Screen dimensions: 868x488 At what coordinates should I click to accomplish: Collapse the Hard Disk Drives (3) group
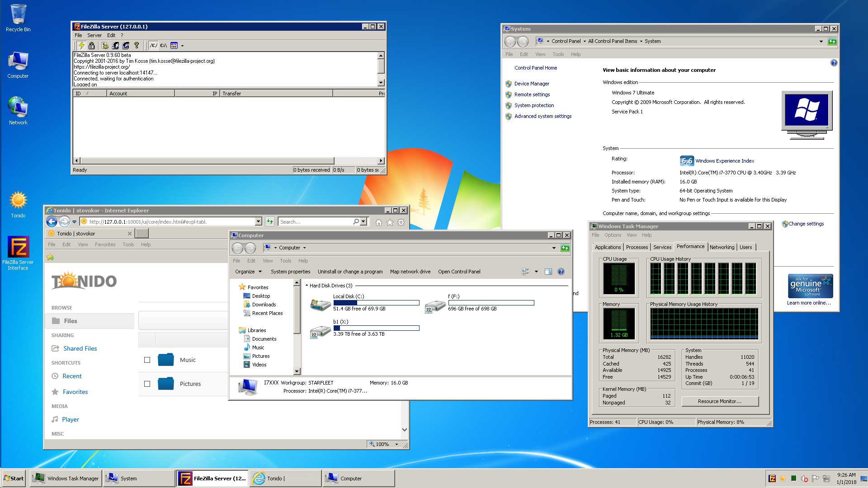(307, 286)
